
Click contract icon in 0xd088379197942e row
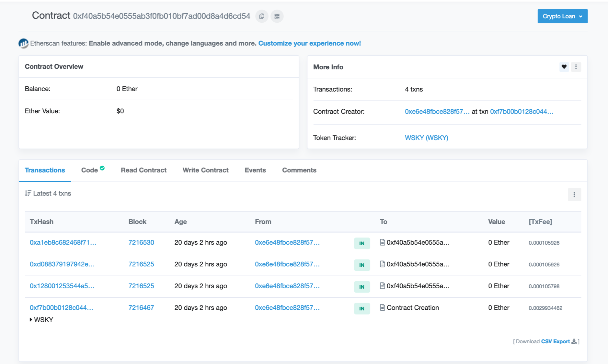tap(382, 264)
